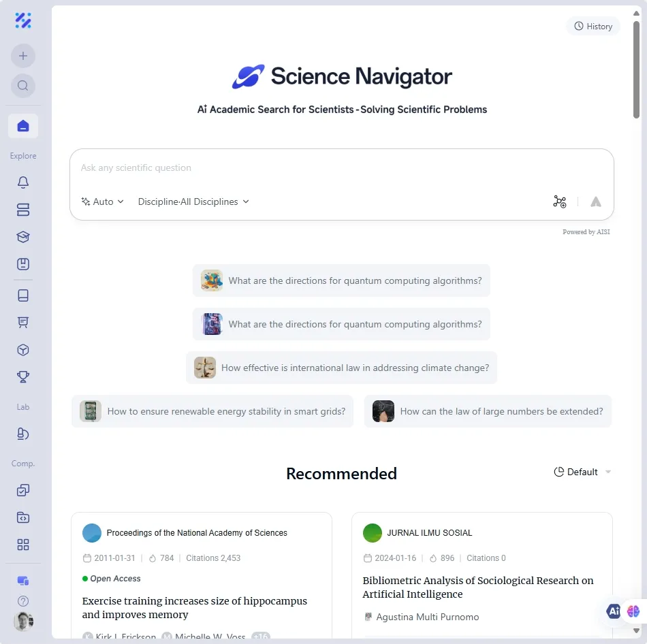Open the Auto mode dropdown
The image size is (647, 644).
click(x=102, y=202)
